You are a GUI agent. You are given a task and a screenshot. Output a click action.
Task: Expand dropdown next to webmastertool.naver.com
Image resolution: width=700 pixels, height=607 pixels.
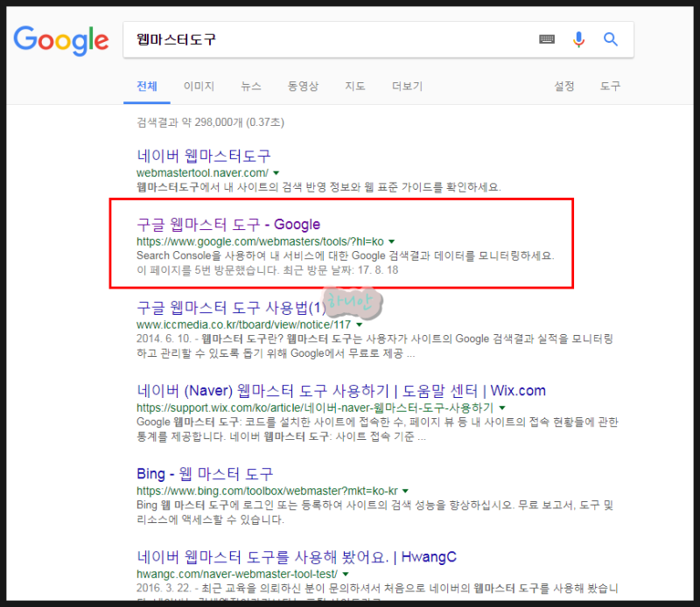(276, 172)
